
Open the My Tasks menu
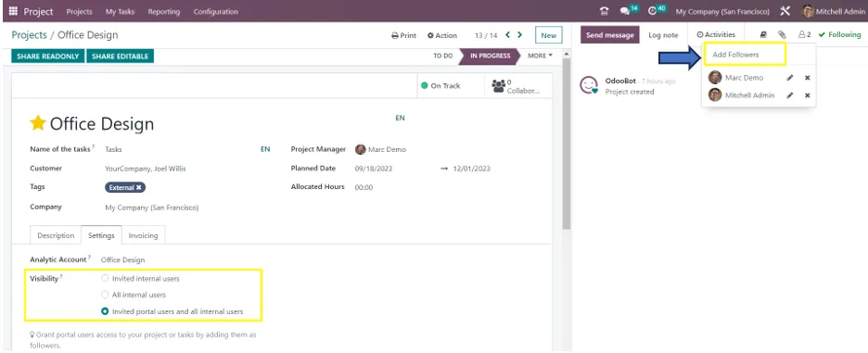pos(121,12)
